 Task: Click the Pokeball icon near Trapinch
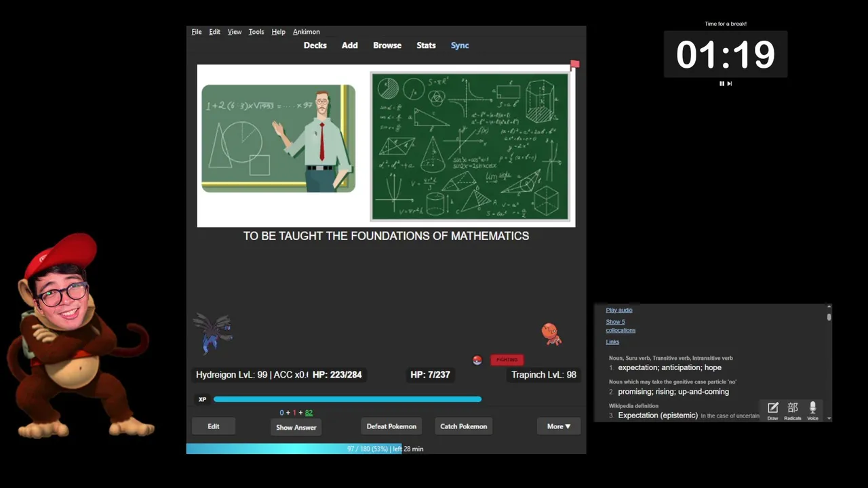[x=477, y=360]
